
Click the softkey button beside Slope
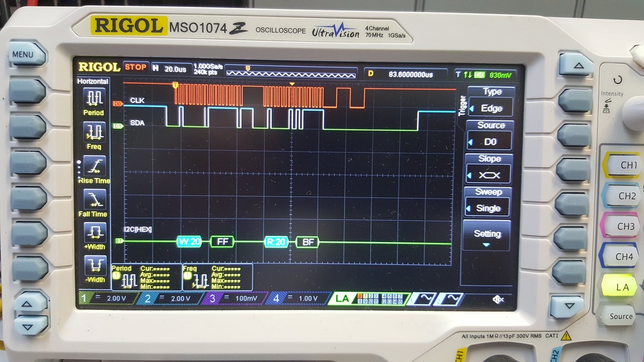572,169
